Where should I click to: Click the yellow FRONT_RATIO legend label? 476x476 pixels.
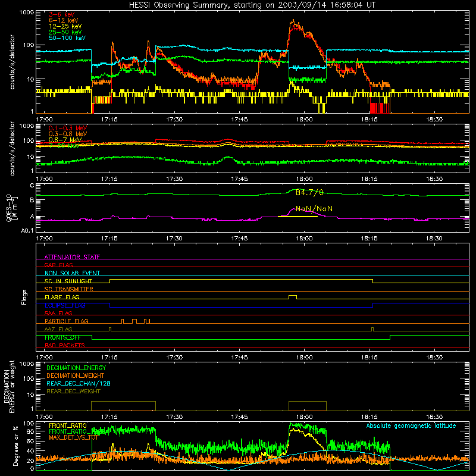pos(68,425)
